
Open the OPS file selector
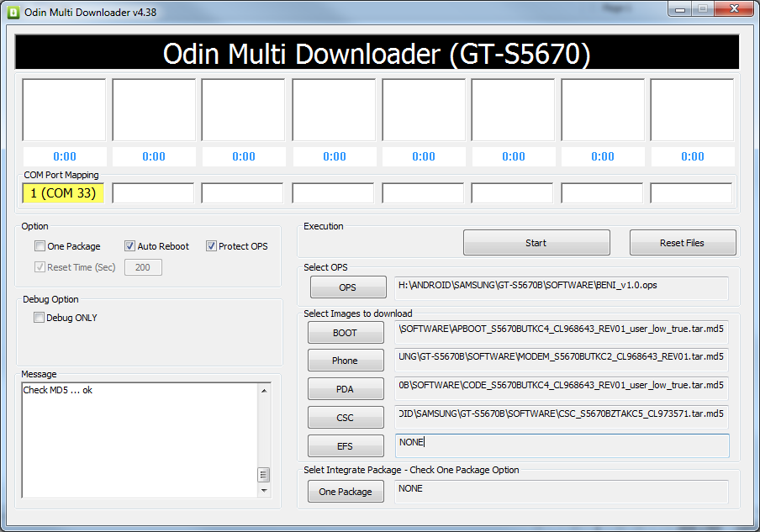coord(348,287)
